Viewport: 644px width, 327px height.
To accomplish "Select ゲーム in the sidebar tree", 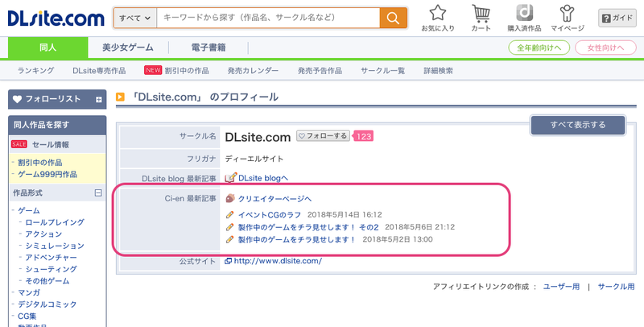I will [x=29, y=210].
